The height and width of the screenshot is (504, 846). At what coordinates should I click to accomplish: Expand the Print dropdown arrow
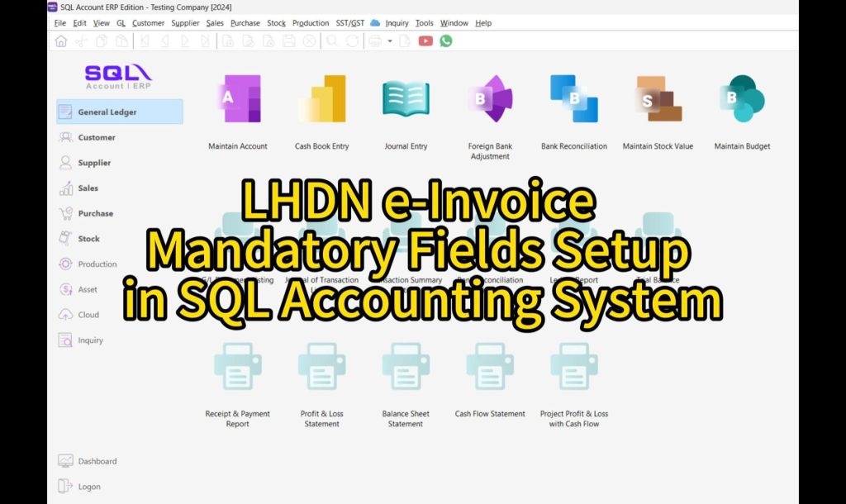tap(390, 41)
